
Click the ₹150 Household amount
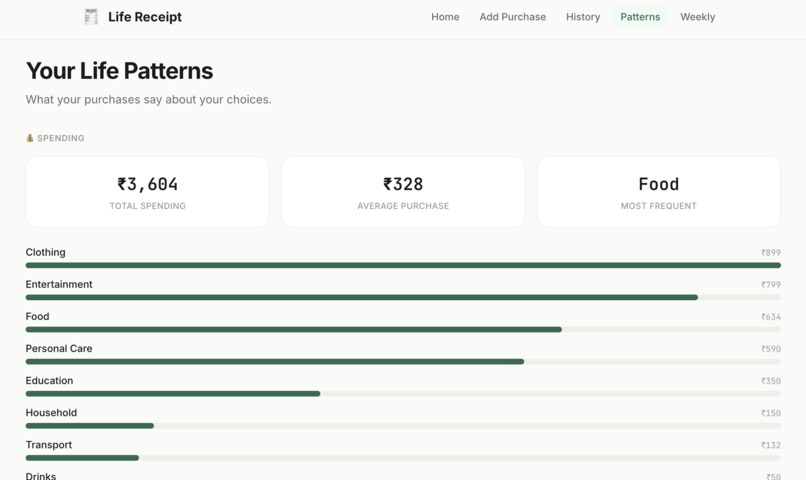(771, 413)
